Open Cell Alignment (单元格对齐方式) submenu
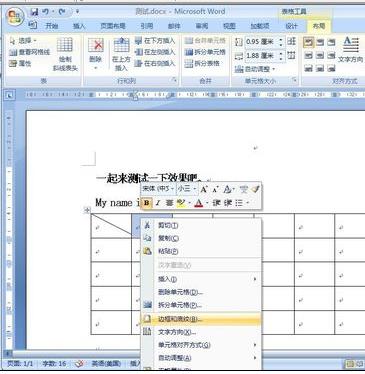The image size is (365, 374). [202, 345]
